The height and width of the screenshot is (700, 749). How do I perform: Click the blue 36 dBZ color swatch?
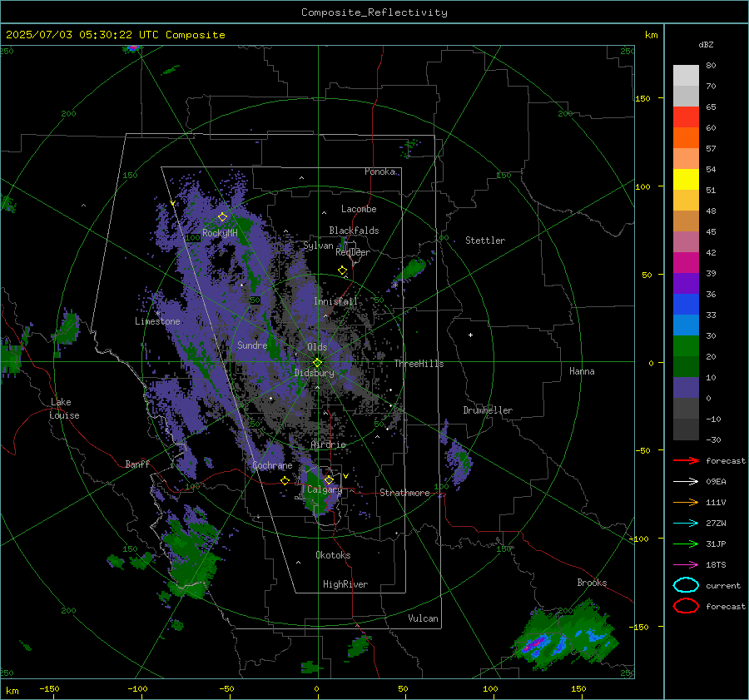click(686, 305)
